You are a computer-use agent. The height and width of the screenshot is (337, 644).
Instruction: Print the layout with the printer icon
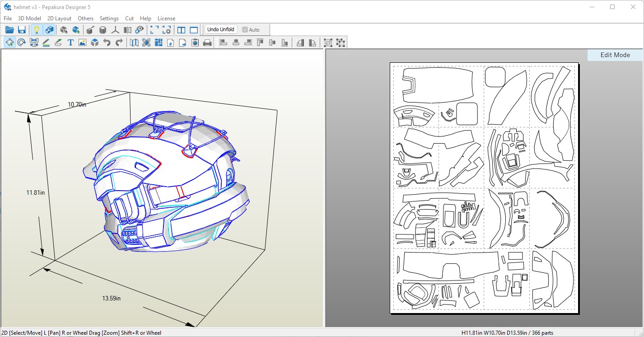coord(207,42)
